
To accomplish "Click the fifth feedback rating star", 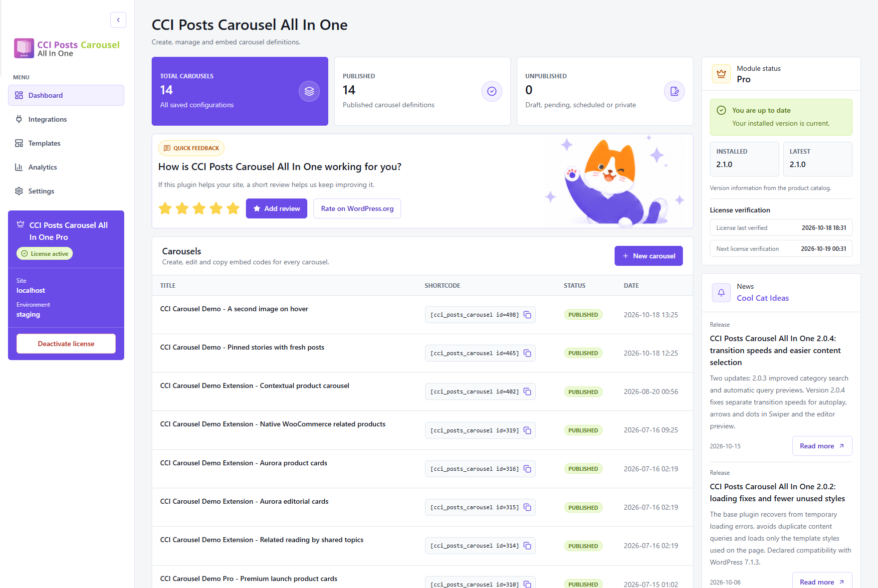I will 233,208.
